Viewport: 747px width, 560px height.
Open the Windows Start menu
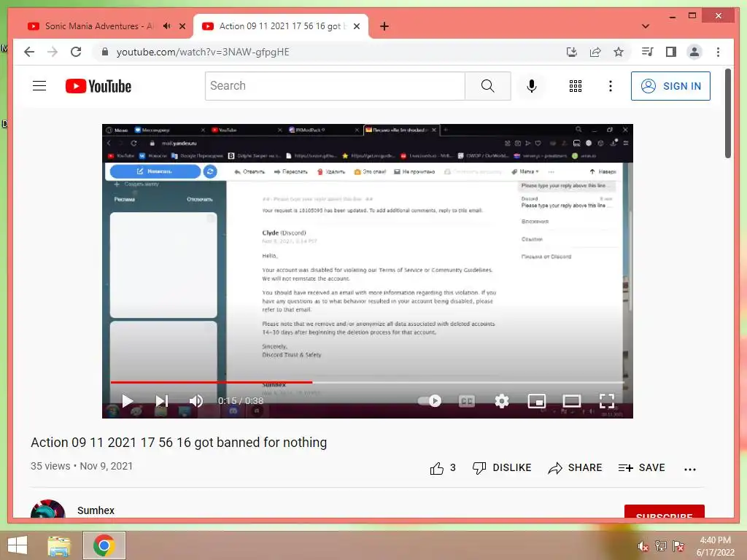tap(18, 545)
